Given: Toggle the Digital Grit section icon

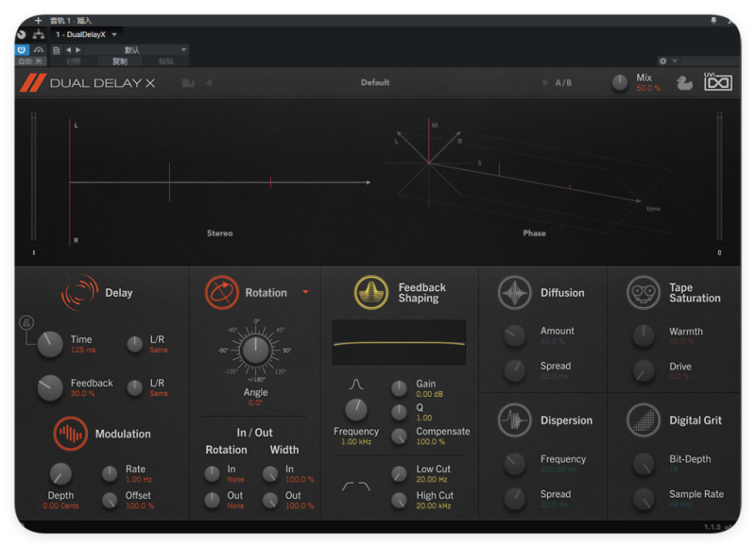Looking at the screenshot, I should [x=644, y=420].
